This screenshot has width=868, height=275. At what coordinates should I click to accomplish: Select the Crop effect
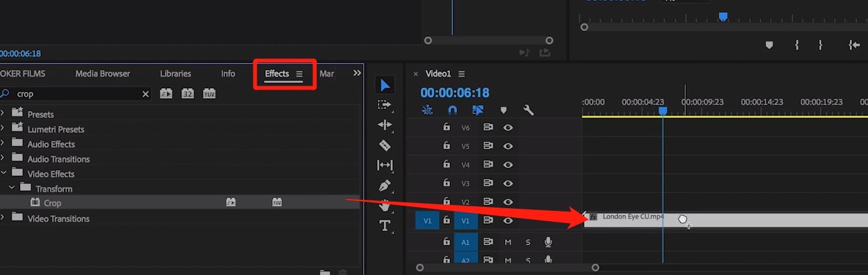point(53,203)
